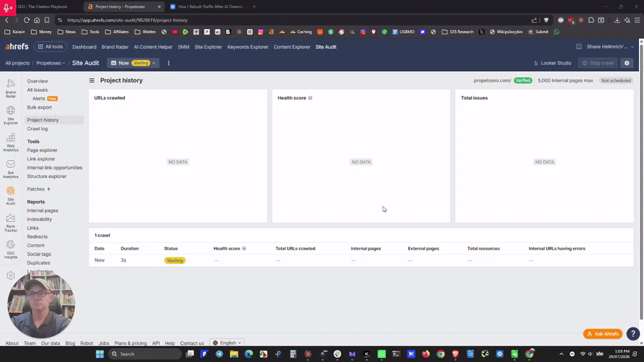Show hidden system tray icons
This screenshot has width=644, height=362.
(561, 354)
